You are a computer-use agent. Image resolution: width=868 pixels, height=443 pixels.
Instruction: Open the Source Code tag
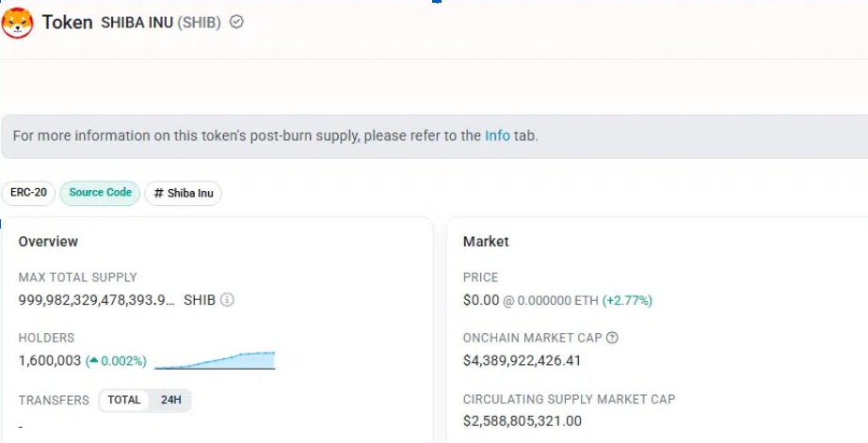click(100, 193)
